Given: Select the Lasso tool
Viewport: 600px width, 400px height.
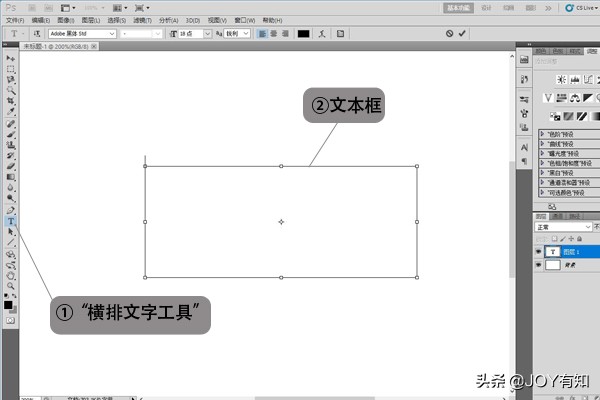Looking at the screenshot, I should 10,80.
